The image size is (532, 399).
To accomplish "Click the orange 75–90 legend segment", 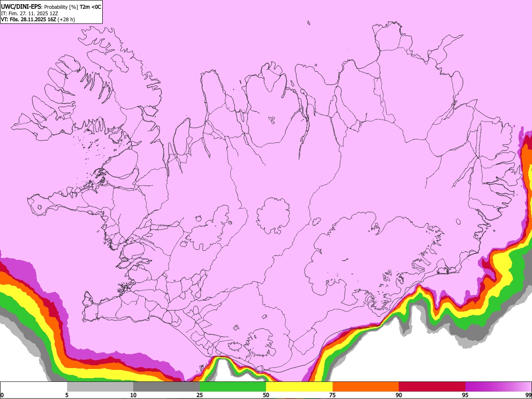I will (x=365, y=387).
